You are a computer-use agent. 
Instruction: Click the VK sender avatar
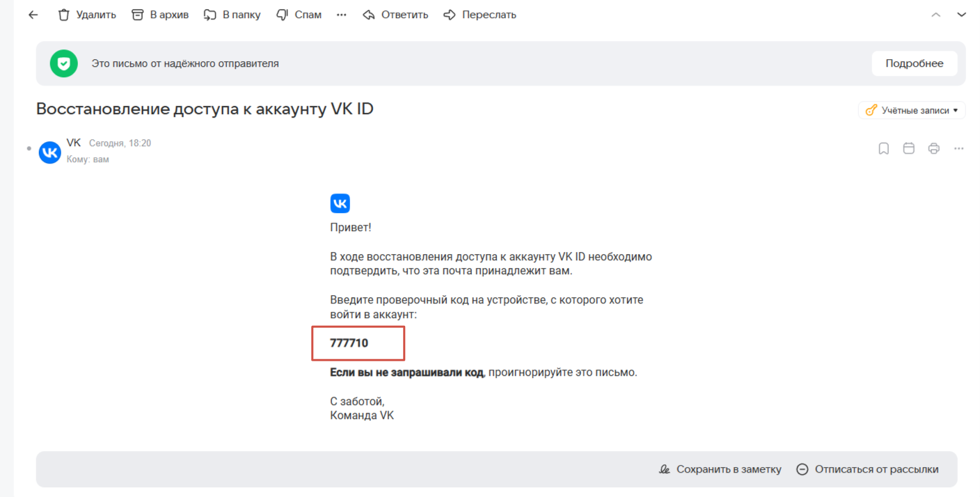[x=50, y=152]
